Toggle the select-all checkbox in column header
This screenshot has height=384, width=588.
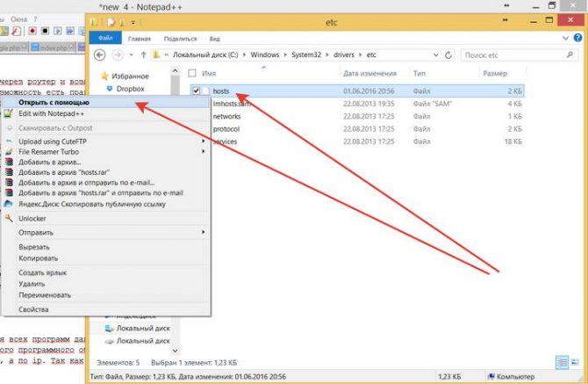click(x=194, y=74)
